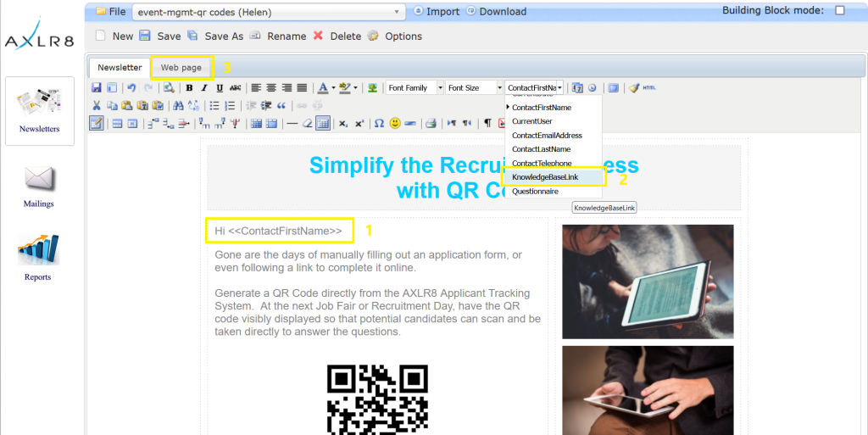
Task: Clean up messy code broom icon
Action: pos(634,87)
